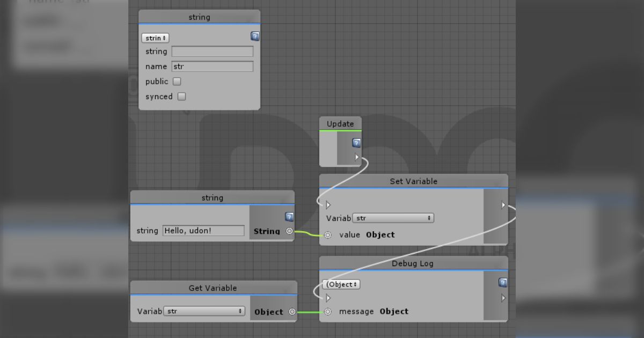Select the message input port on Debug Log
Screen dimensions: 644x338
(x=328, y=312)
